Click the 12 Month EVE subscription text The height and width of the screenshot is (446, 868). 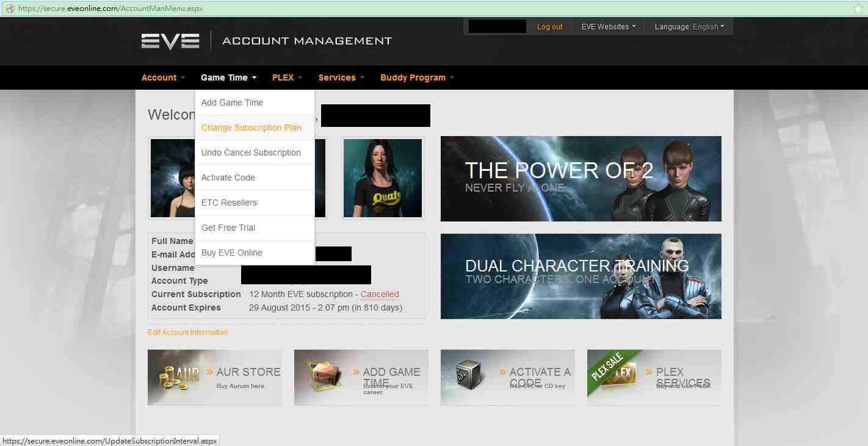click(301, 294)
